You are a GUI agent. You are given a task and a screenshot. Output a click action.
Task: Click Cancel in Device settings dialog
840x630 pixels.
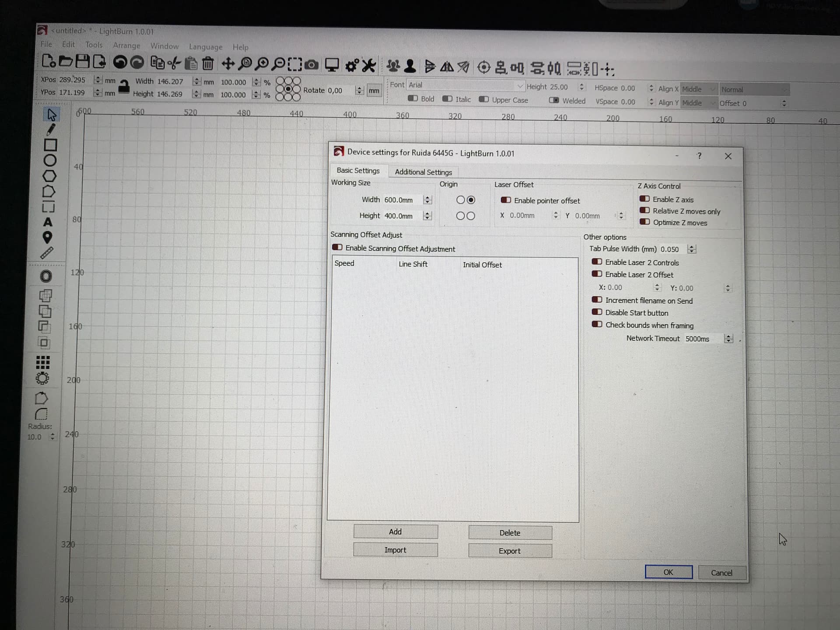[722, 573]
